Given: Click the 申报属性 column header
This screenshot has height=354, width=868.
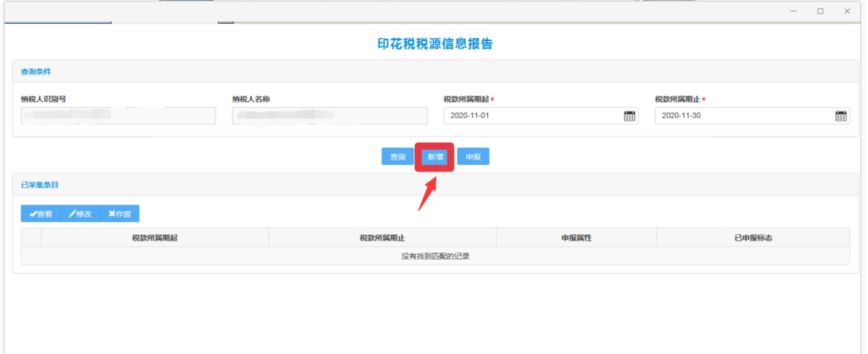Looking at the screenshot, I should (576, 237).
